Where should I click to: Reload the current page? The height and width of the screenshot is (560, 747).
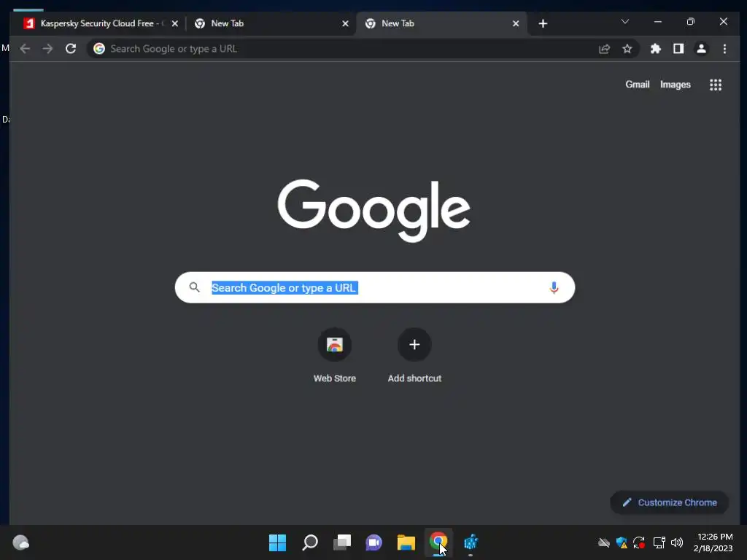click(x=71, y=49)
